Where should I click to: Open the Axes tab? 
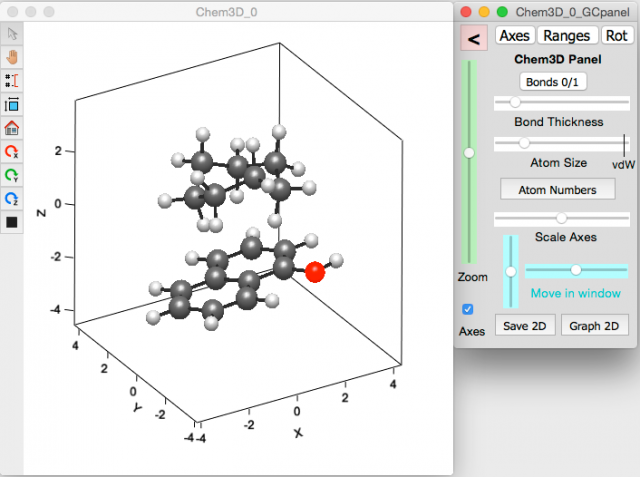[x=515, y=35]
